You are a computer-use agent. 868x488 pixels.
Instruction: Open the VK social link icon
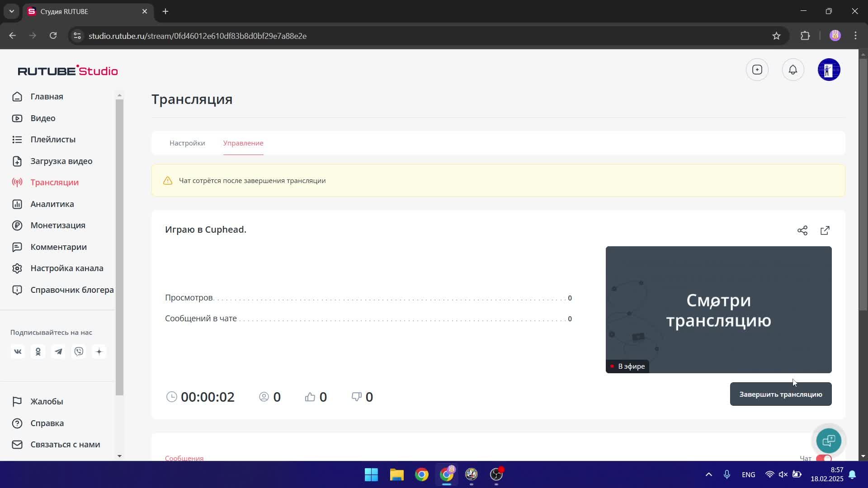pyautogui.click(x=18, y=352)
